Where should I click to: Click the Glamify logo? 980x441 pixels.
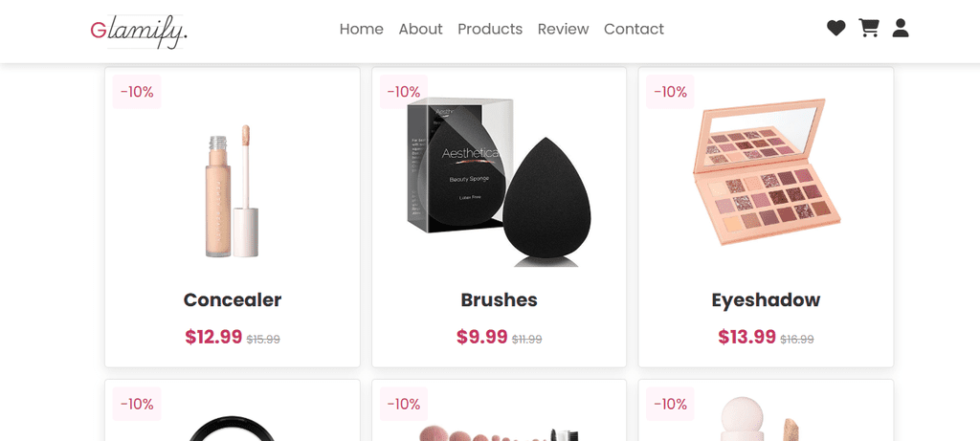click(139, 32)
